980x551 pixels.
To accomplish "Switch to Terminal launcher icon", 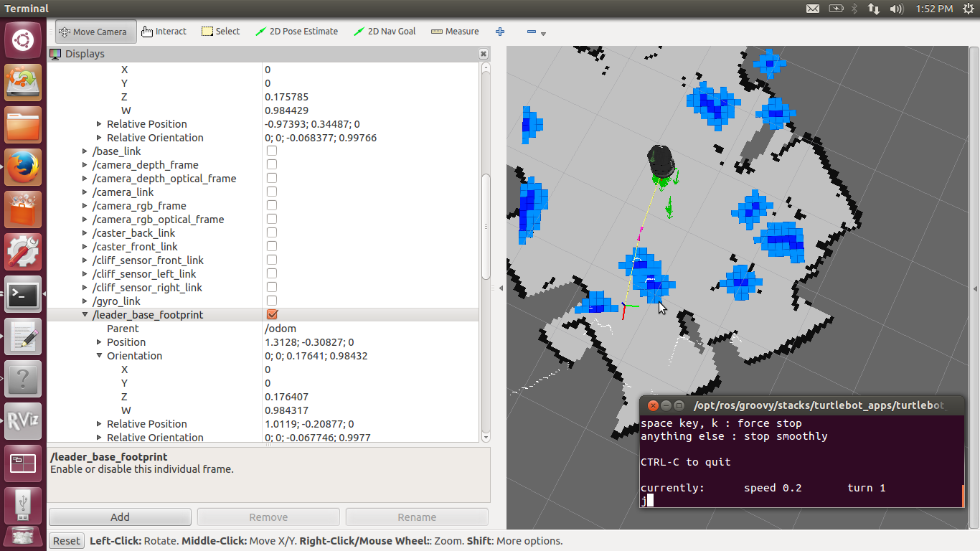I will (23, 294).
